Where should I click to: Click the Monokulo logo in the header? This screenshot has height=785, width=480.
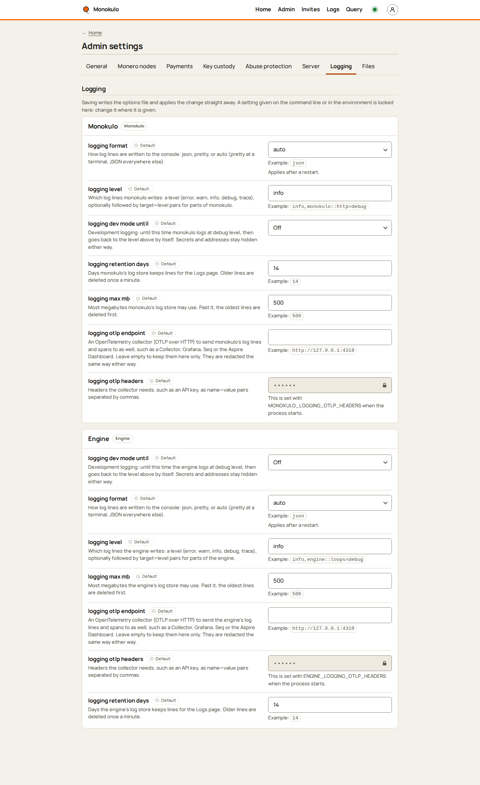(x=101, y=9)
